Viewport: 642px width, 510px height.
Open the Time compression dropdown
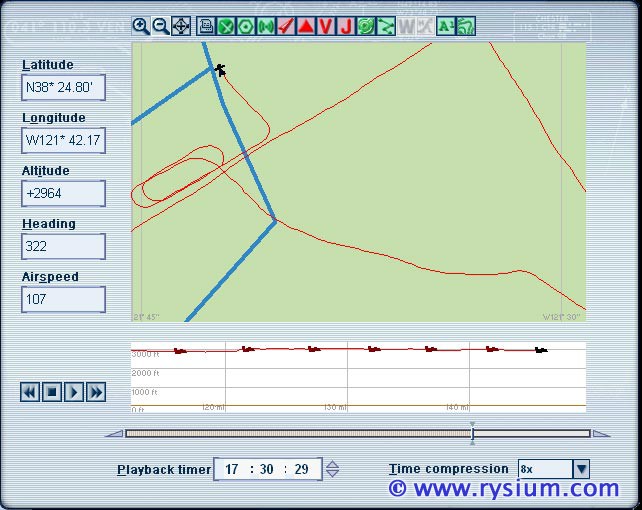click(581, 469)
